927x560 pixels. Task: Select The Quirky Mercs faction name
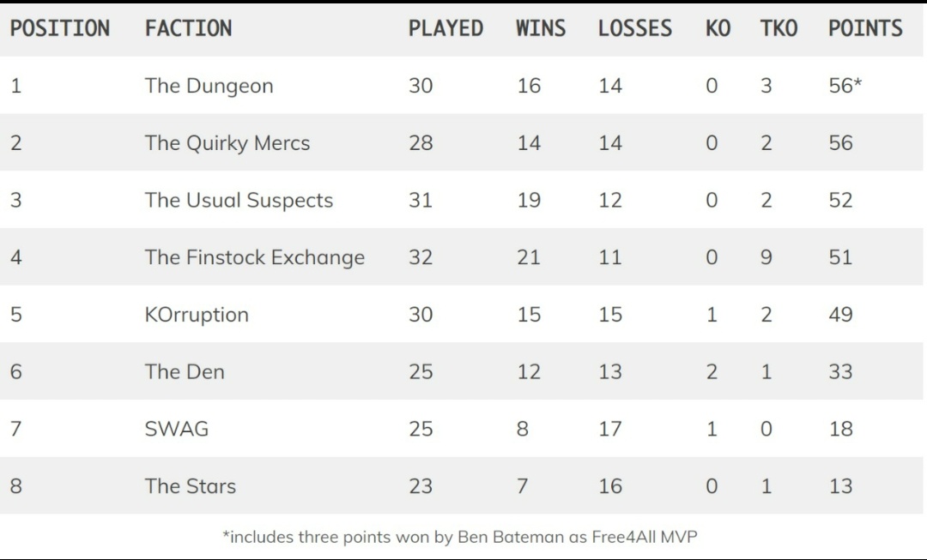pos(227,143)
